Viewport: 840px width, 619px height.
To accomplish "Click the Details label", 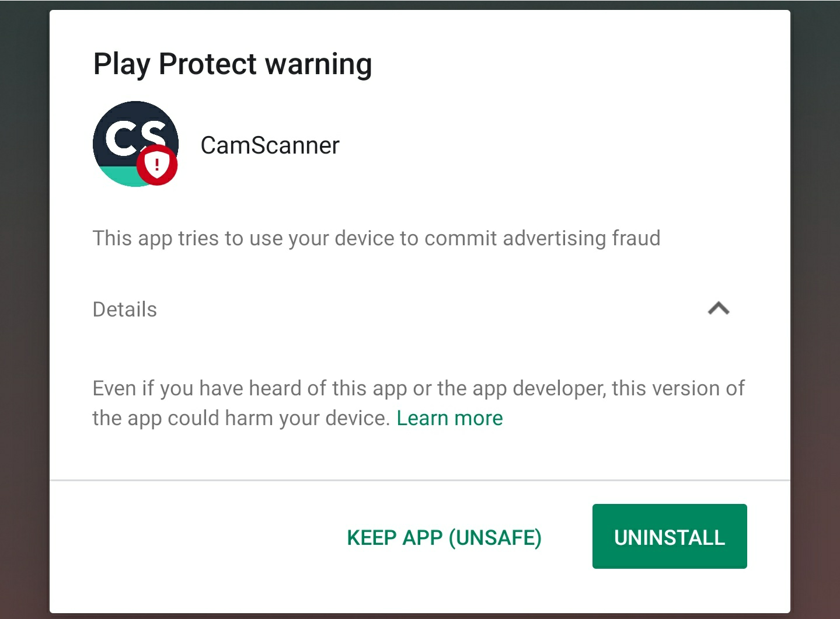I will click(x=125, y=309).
